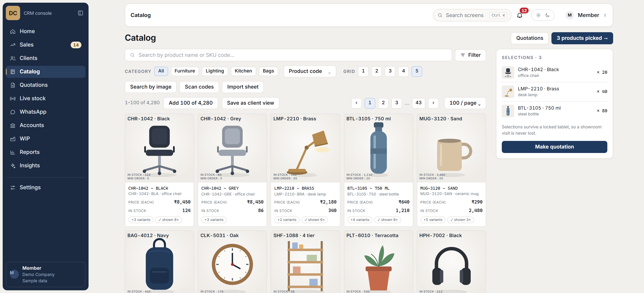Set grid to 5 columns
644x293 pixels.
coord(417,71)
